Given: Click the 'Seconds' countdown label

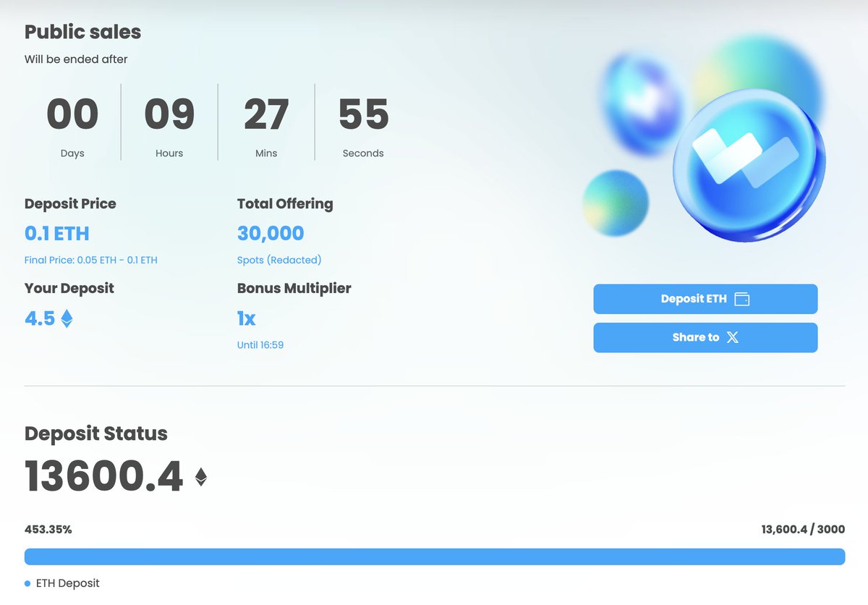Looking at the screenshot, I should tap(363, 153).
